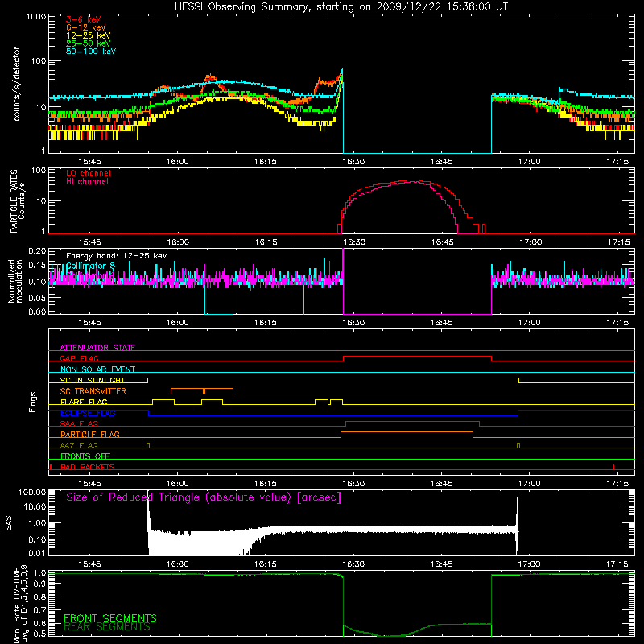This screenshot has height=644, width=644.
Task: Select the GAP FLAG label
Action: (x=79, y=358)
